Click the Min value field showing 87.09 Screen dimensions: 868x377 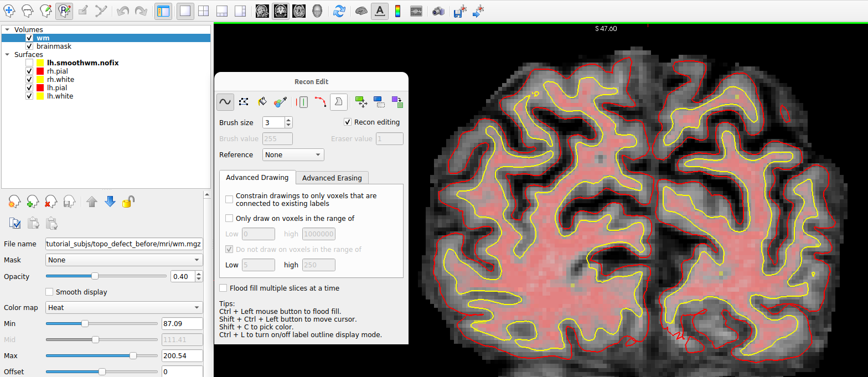tap(182, 323)
